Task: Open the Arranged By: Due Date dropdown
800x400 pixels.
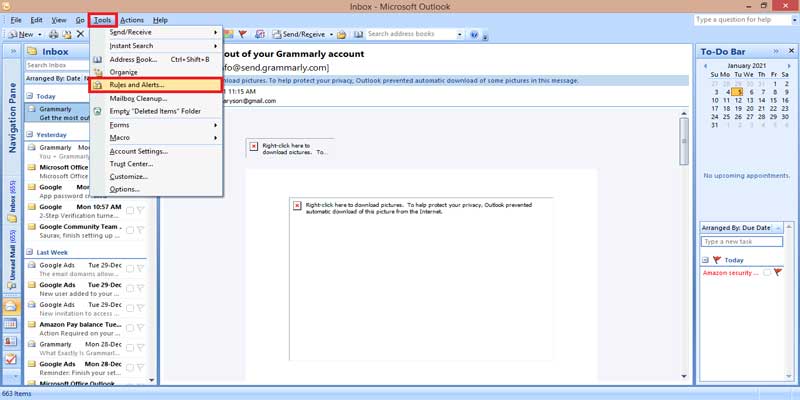Action: tap(742, 228)
